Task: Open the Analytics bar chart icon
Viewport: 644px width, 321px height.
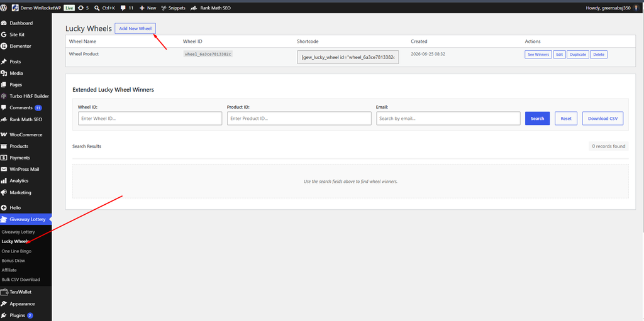Action: point(4,181)
